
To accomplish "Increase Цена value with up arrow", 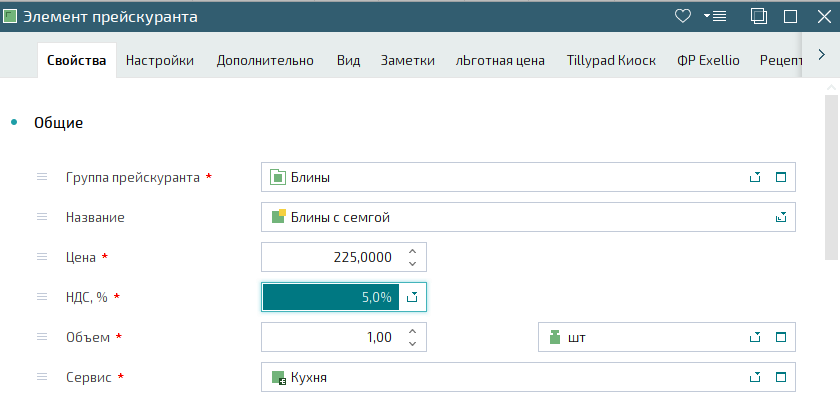I will [412, 251].
